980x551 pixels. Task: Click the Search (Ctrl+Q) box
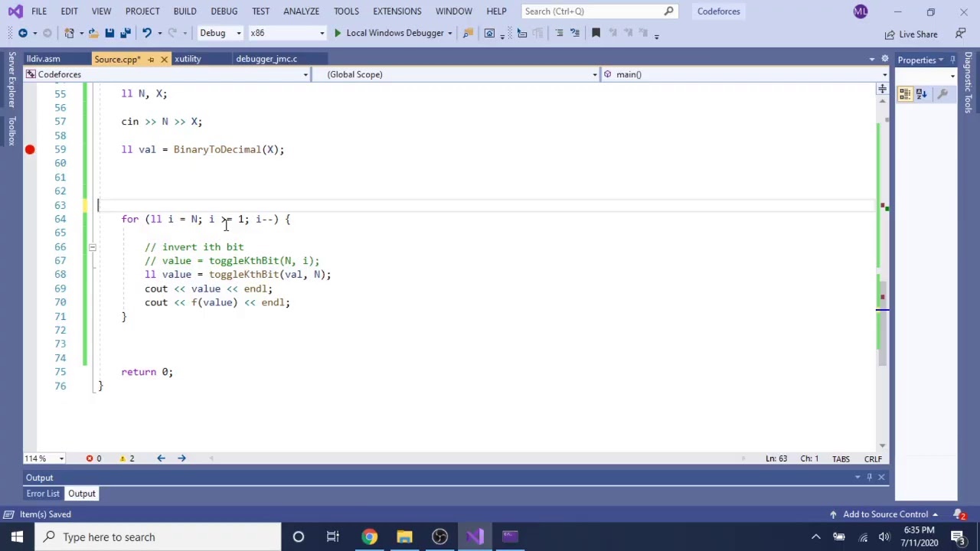(x=599, y=11)
